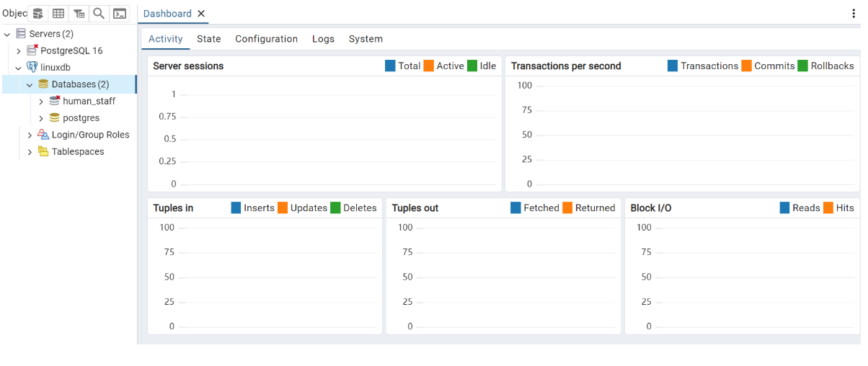Expand the PostgreSQL 16 server node
This screenshot has width=868, height=366.
(x=19, y=51)
